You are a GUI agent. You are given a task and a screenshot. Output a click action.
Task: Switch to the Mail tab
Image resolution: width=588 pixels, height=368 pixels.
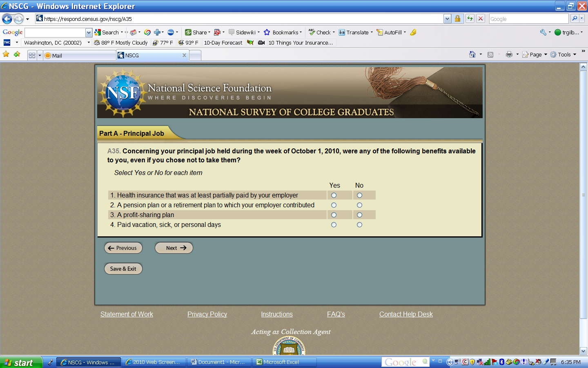[x=80, y=56]
